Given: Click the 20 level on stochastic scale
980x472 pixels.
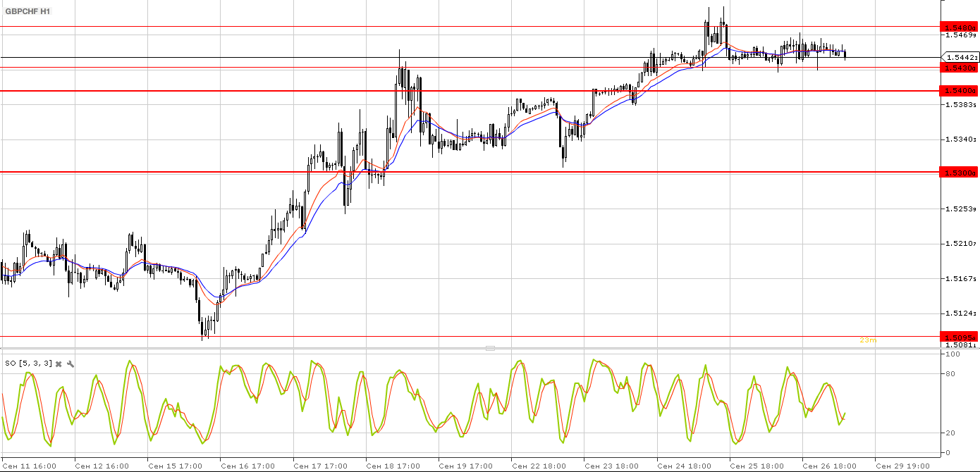Looking at the screenshot, I should pos(950,433).
